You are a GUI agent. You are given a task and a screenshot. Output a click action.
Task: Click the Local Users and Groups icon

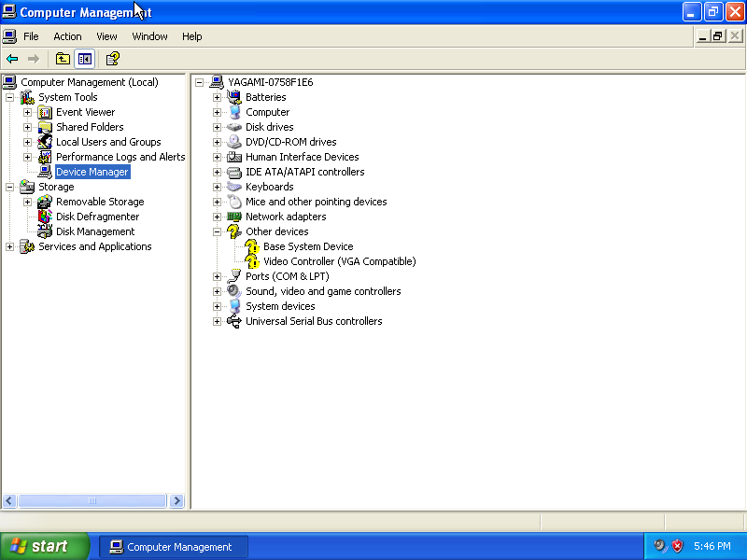(x=45, y=142)
